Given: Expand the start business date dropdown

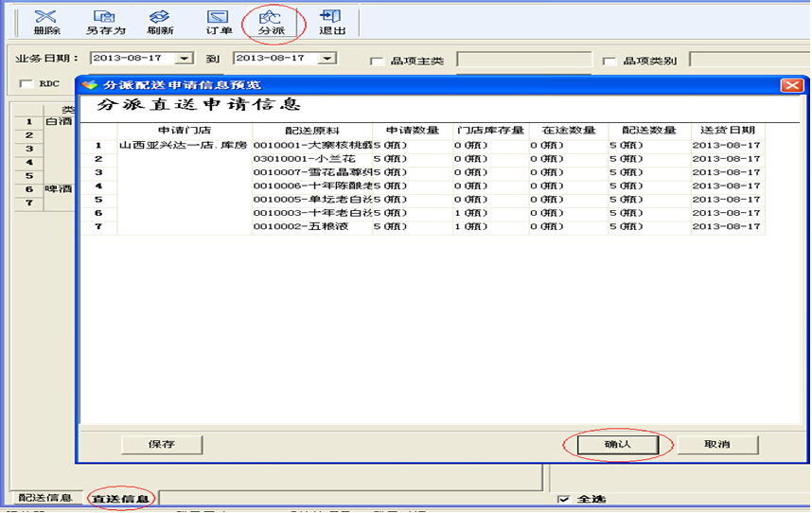Looking at the screenshot, I should [x=185, y=59].
